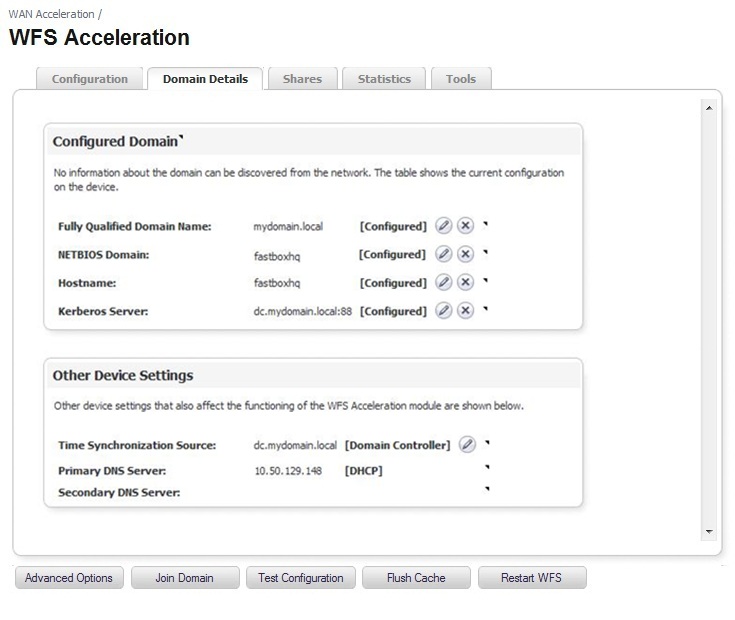Image resolution: width=735 pixels, height=620 pixels.
Task: Edit the NETBIOS Domain value
Action: 444,254
